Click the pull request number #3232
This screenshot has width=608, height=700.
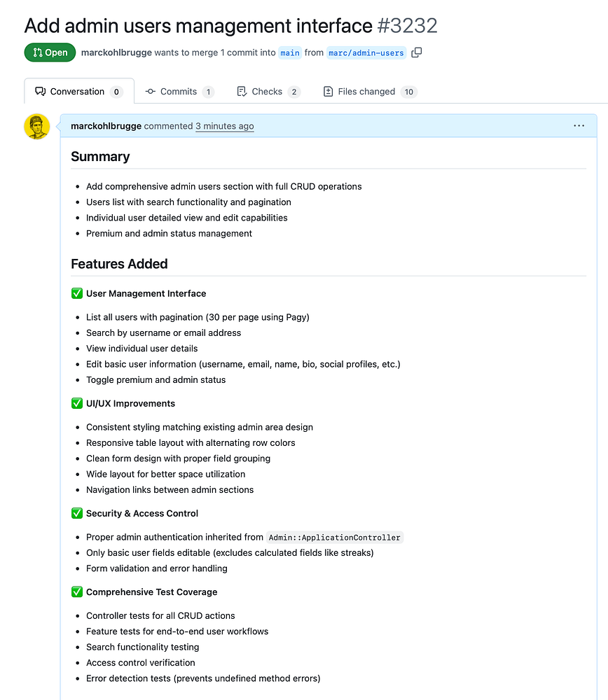pos(407,26)
